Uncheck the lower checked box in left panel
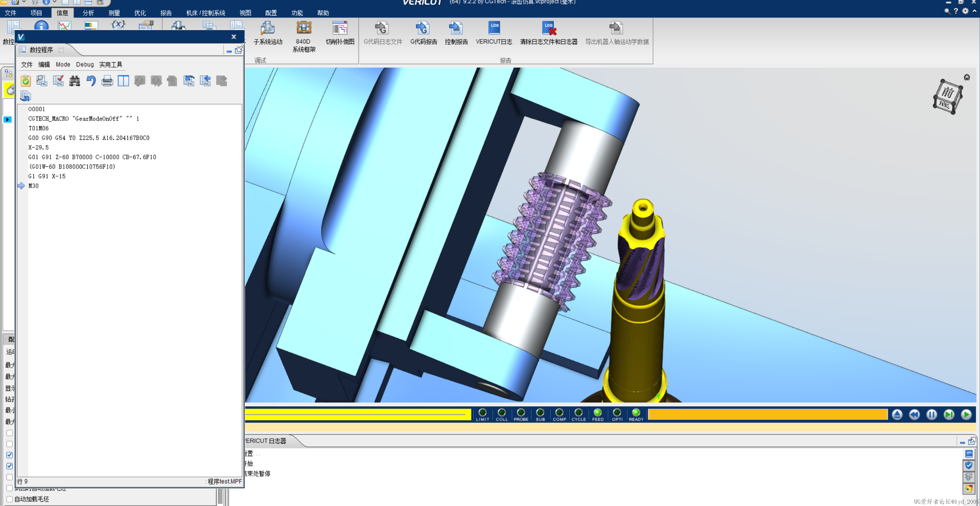Viewport: 980px width, 506px height. tap(10, 466)
